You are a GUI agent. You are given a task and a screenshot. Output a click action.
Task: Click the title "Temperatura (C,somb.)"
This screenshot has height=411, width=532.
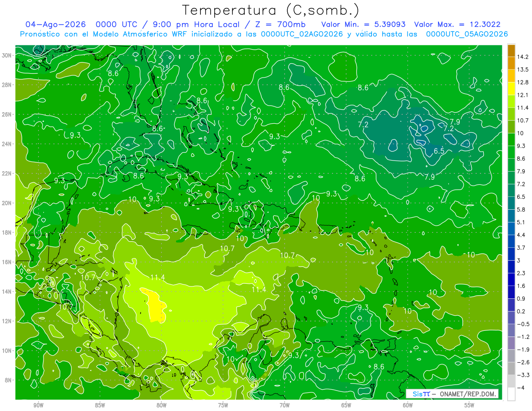[270, 10]
